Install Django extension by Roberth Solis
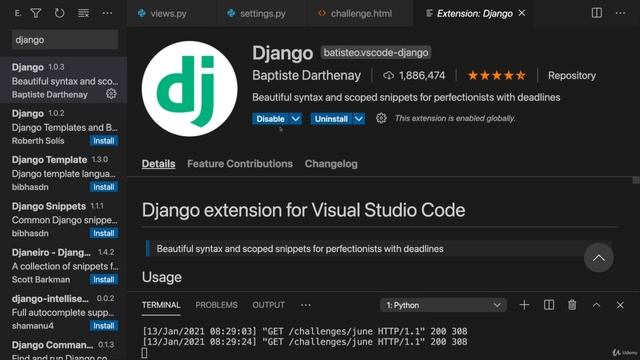640x360 pixels. (104, 141)
